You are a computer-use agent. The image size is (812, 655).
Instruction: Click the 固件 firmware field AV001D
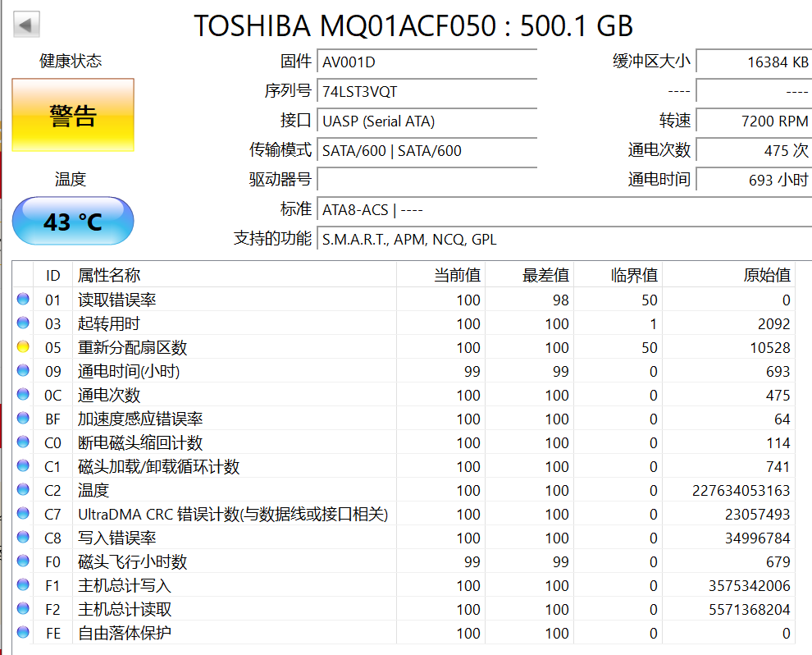tap(427, 62)
